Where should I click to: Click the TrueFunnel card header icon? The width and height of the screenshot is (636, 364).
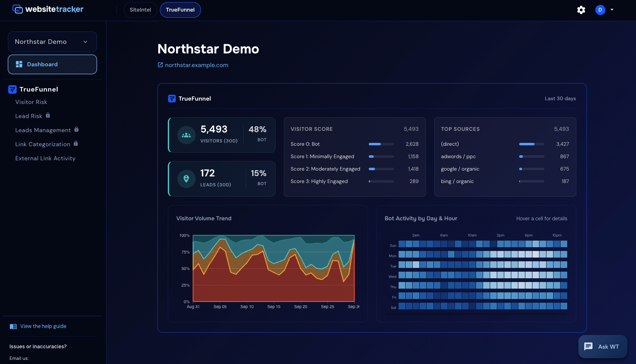coord(172,99)
